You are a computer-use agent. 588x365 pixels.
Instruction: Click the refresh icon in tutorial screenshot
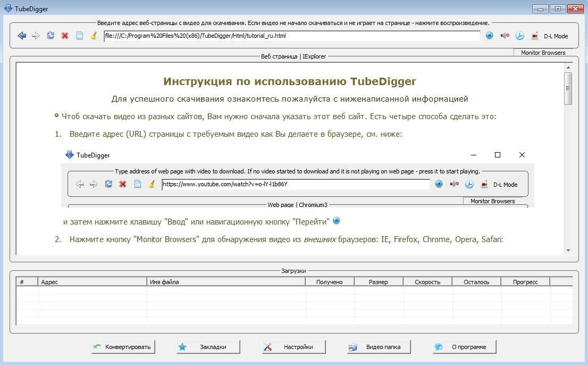[x=108, y=184]
